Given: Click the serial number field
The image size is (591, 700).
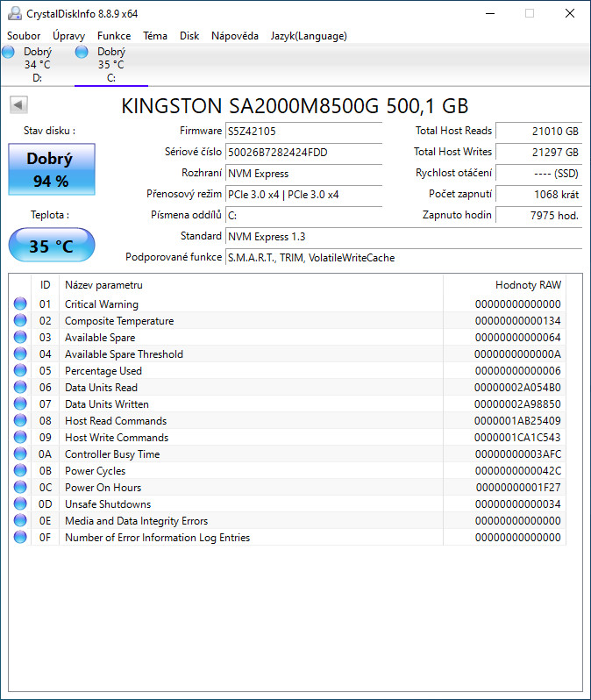Looking at the screenshot, I should point(303,152).
